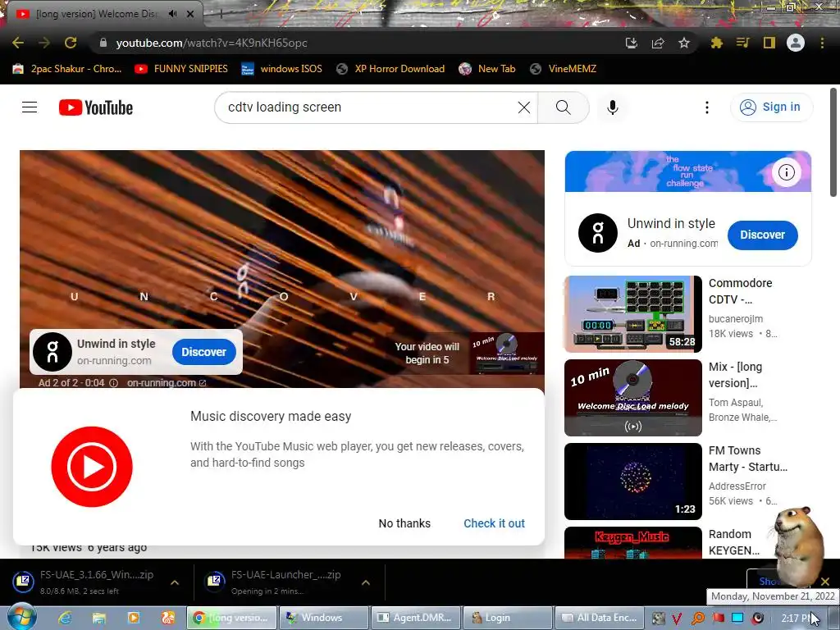Image resolution: width=840 pixels, height=630 pixels.
Task: Click the page vertical scrollbar
Action: tap(833, 143)
